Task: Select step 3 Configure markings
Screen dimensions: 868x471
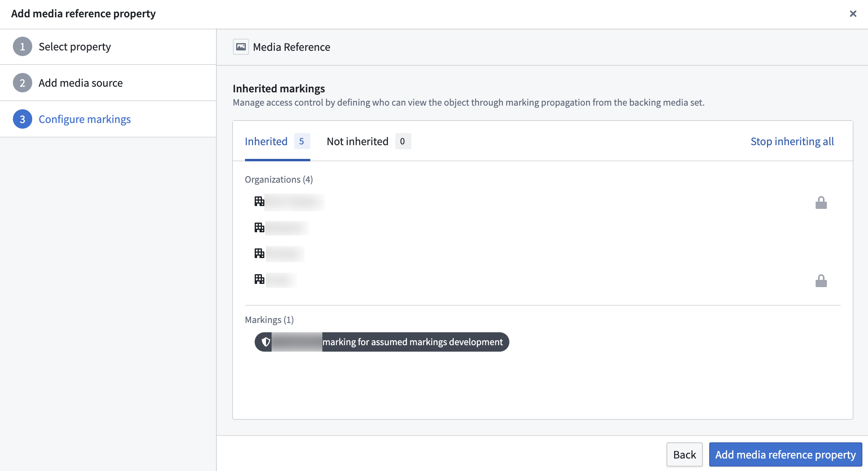Action: [85, 119]
